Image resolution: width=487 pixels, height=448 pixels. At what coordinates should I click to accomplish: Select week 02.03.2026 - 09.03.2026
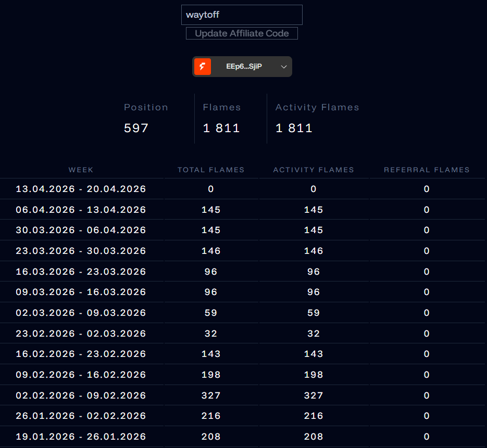click(81, 313)
